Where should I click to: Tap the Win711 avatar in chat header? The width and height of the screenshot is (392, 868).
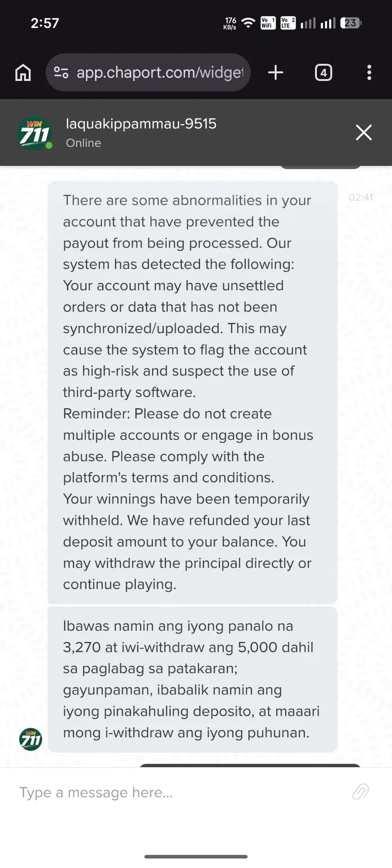[x=35, y=133]
